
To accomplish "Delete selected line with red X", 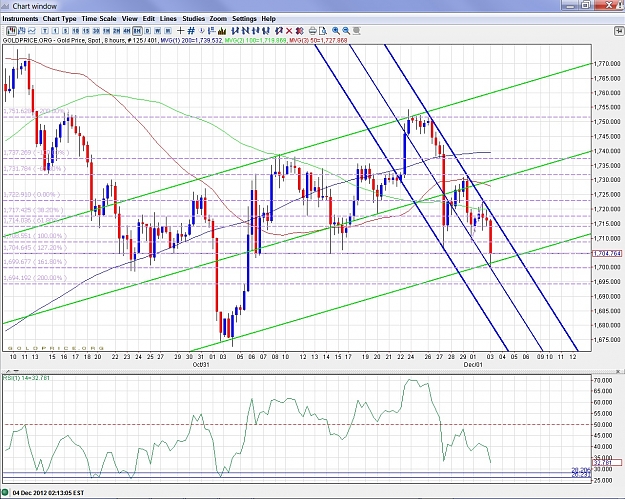I will click(289, 31).
